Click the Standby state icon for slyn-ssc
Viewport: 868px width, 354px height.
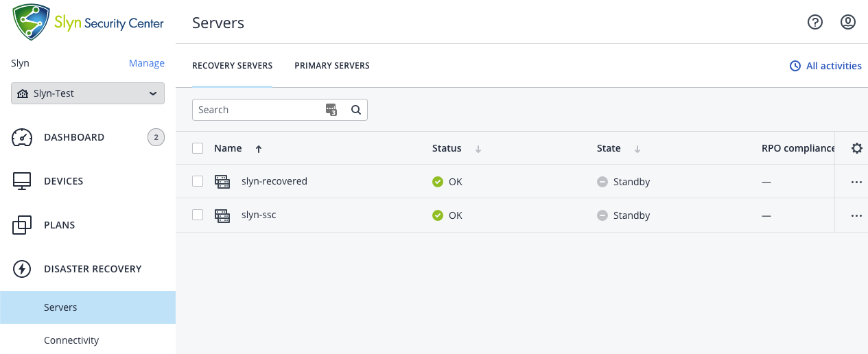coord(602,215)
